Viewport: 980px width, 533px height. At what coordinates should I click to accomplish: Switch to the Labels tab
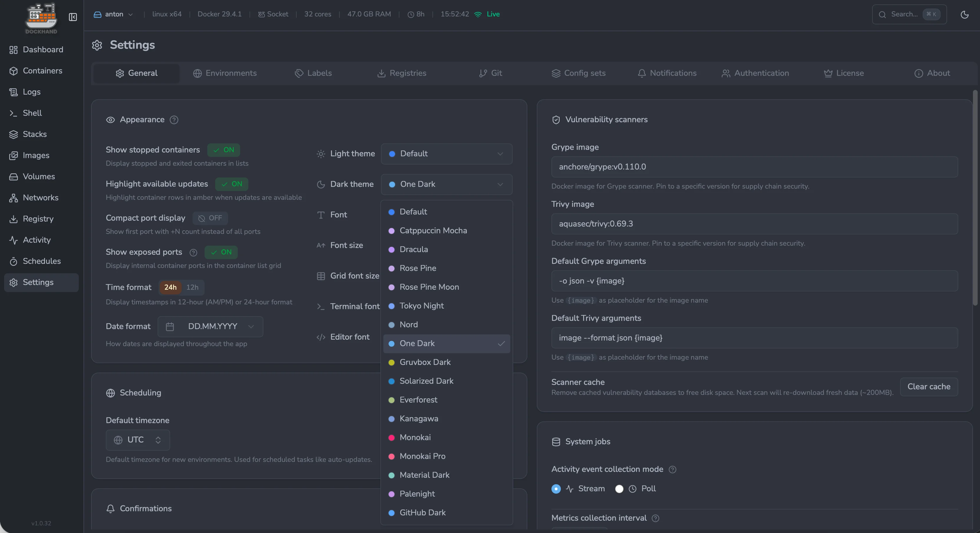[x=313, y=73]
